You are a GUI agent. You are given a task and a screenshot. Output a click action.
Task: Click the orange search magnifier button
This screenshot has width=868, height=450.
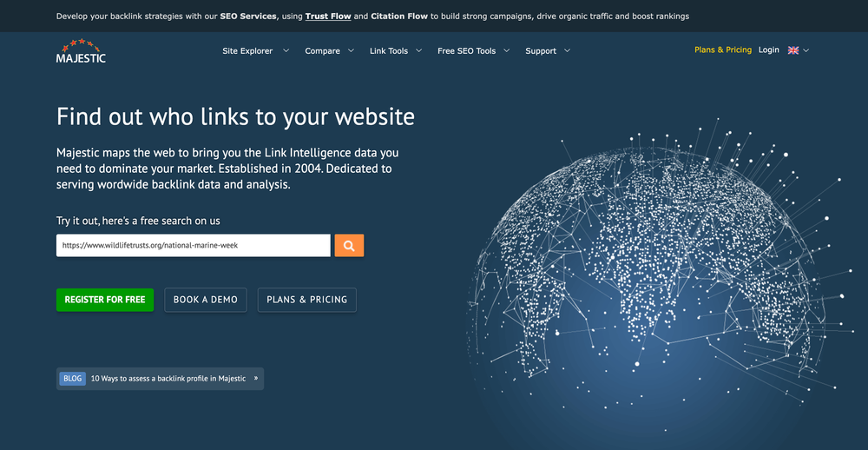coord(349,246)
